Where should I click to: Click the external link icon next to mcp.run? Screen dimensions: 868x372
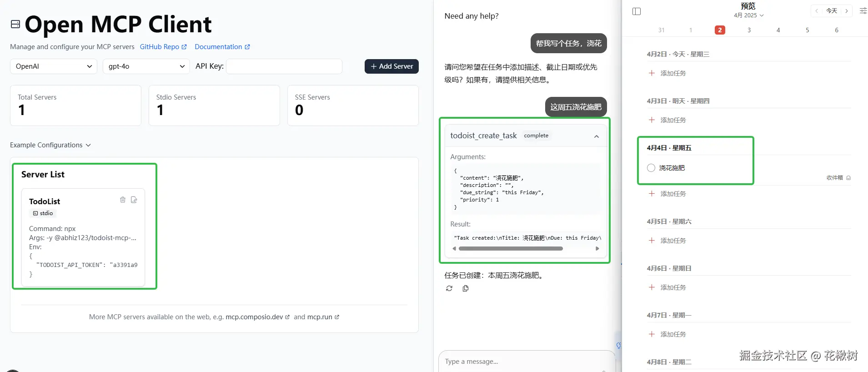click(x=337, y=317)
